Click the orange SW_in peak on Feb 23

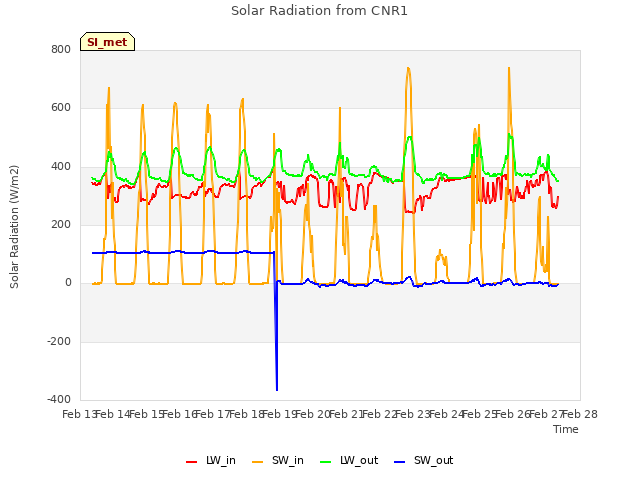tap(408, 68)
